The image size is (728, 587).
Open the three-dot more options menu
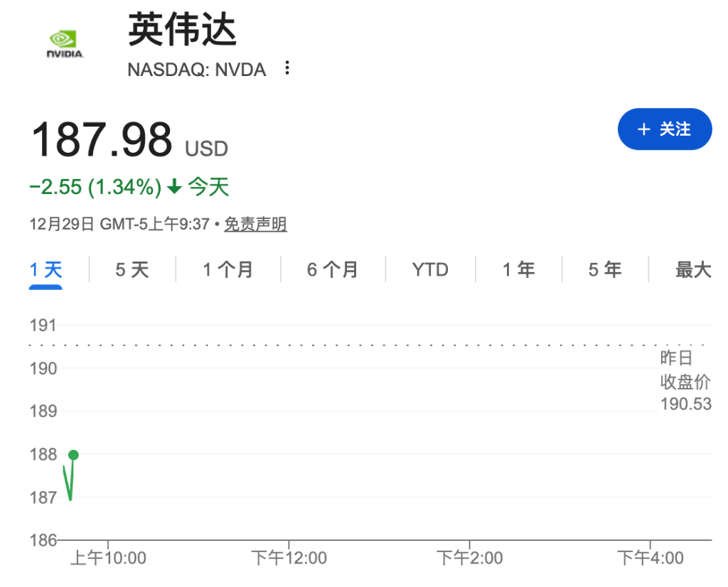(287, 68)
